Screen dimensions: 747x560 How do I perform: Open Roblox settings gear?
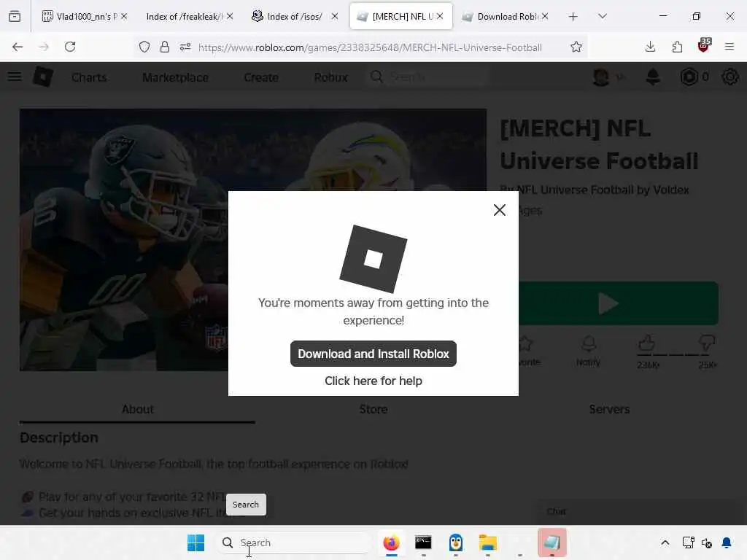pyautogui.click(x=729, y=77)
